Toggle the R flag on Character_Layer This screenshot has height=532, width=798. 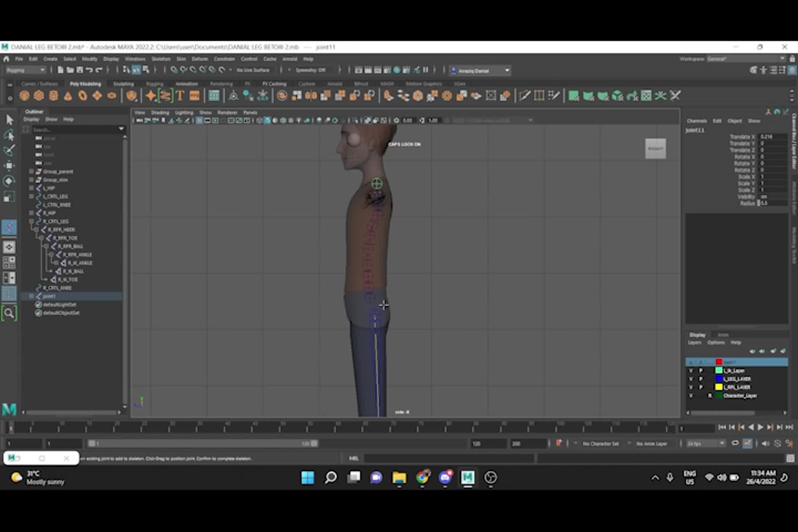click(710, 396)
